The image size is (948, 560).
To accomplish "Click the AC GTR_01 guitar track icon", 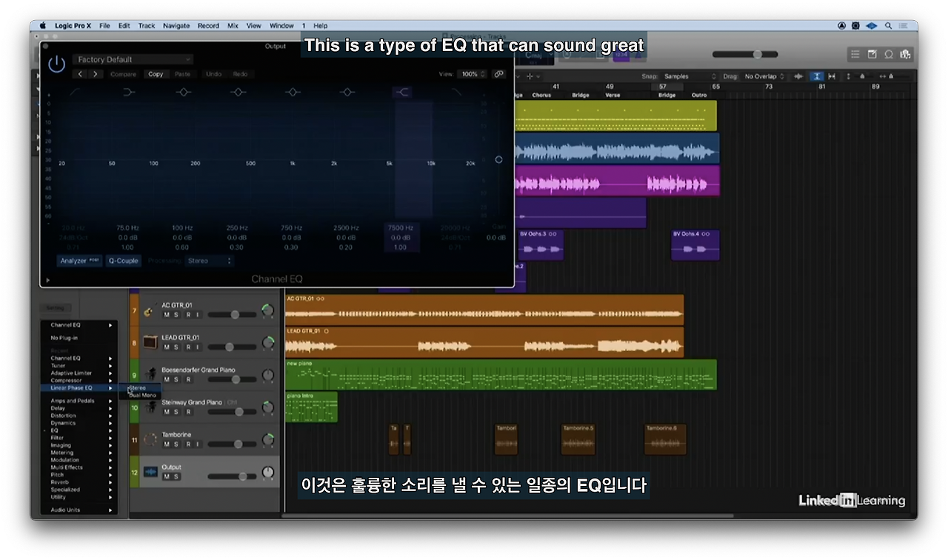I will pos(149,310).
